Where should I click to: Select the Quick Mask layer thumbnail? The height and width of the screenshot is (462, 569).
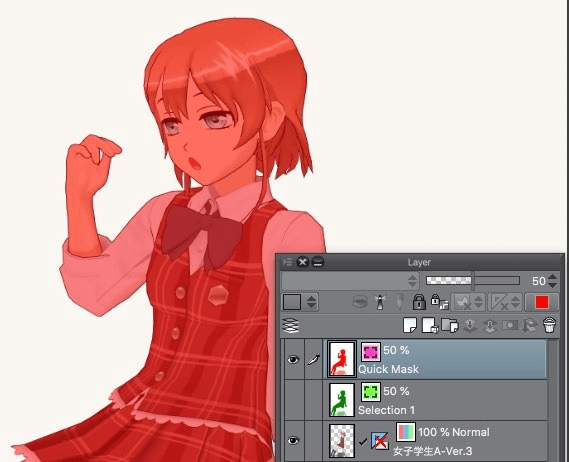[341, 359]
